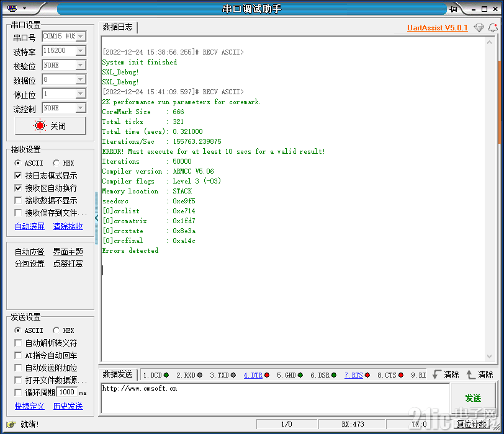This screenshot has height=434, width=504.
Task: Click the red serial port status indicator
Action: [x=40, y=125]
